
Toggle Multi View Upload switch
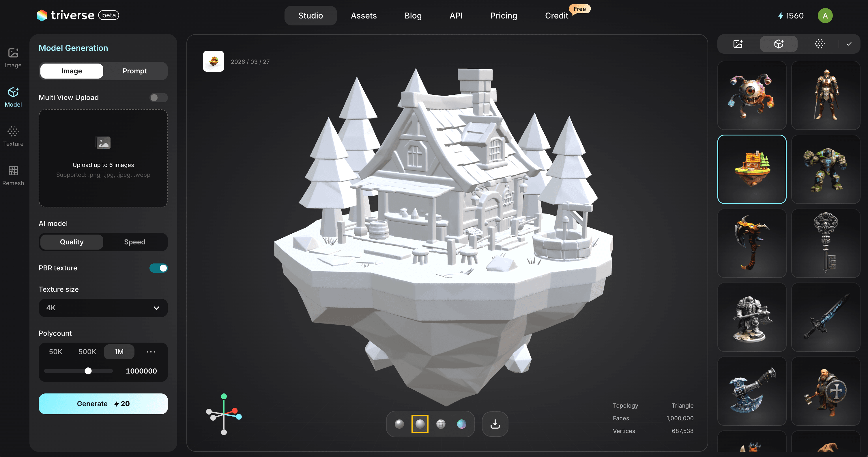(158, 97)
